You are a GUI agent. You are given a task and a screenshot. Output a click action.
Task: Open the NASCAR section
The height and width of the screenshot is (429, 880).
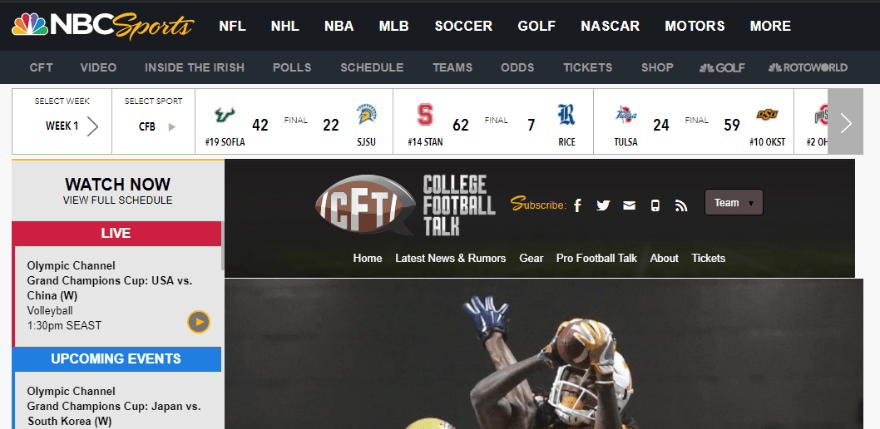610,26
